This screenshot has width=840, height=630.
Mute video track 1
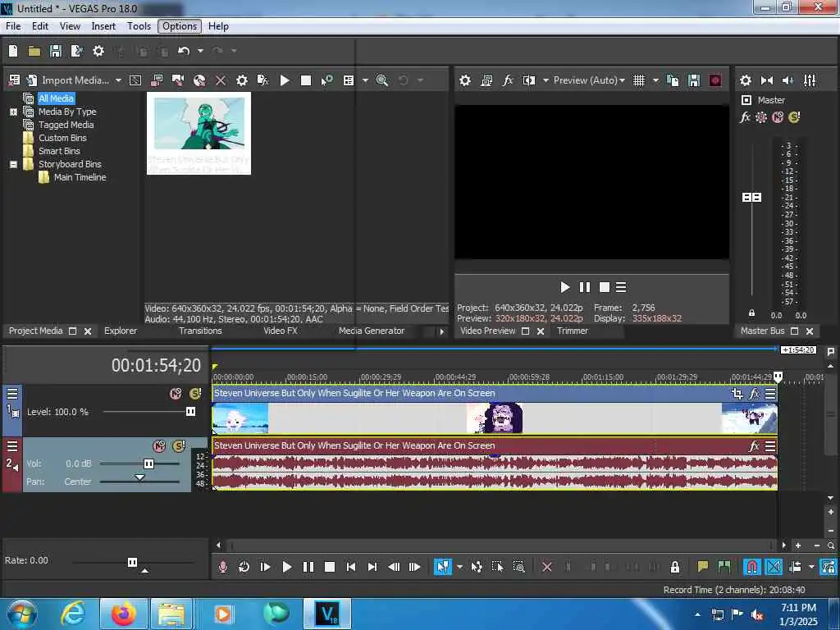pyautogui.click(x=176, y=394)
